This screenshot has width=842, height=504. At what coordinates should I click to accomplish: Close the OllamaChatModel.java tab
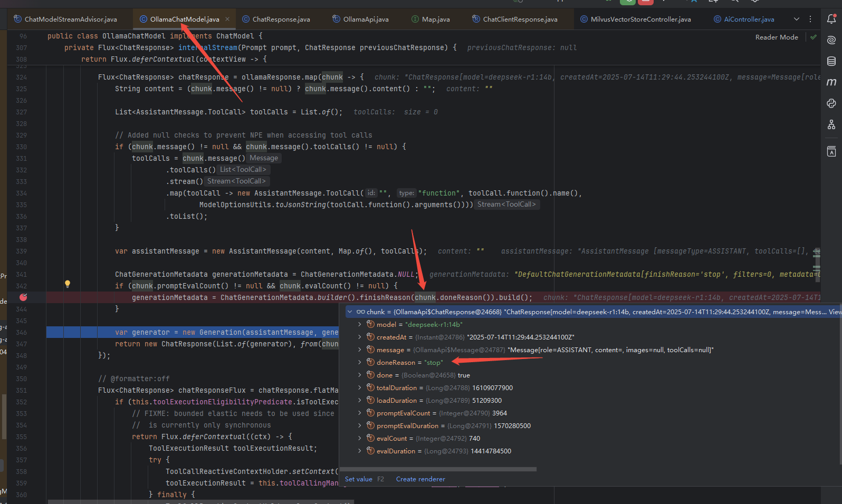227,19
